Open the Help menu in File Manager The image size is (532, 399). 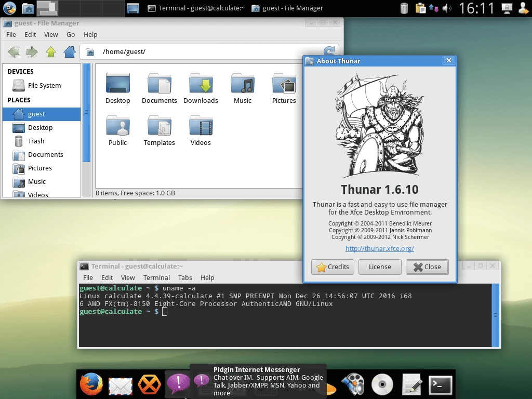click(90, 35)
